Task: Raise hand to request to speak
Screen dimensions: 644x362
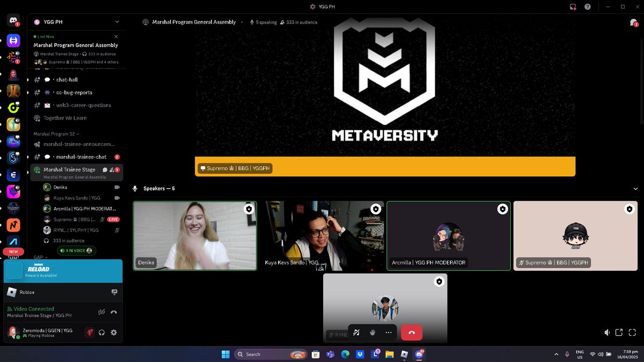Action: [372, 333]
